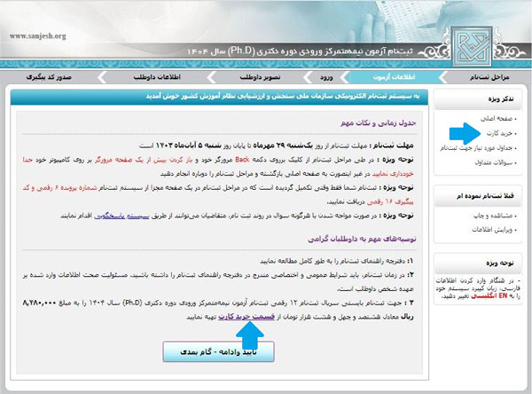
Task: Click توصیه‌های مهم به داوطلبان گرامی heading
Action: 362,239
